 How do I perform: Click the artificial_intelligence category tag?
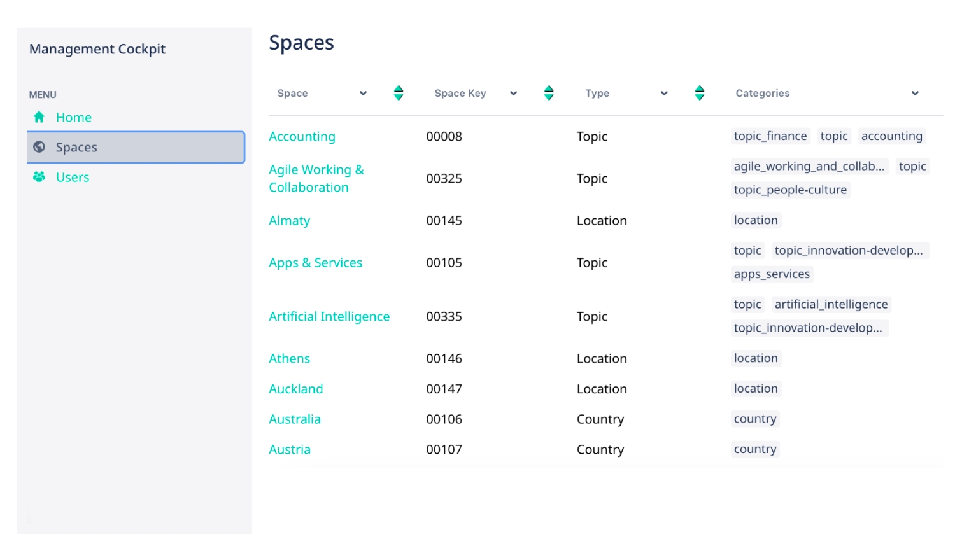coord(831,304)
